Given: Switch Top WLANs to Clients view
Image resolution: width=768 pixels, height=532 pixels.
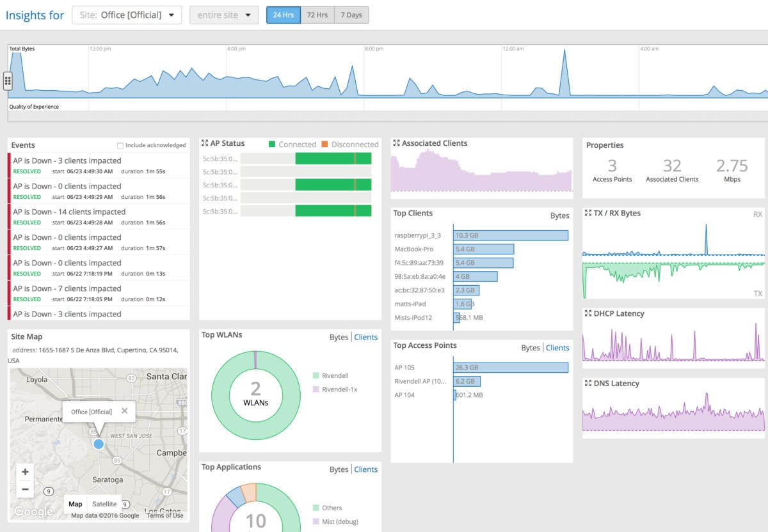Looking at the screenshot, I should click(x=366, y=337).
